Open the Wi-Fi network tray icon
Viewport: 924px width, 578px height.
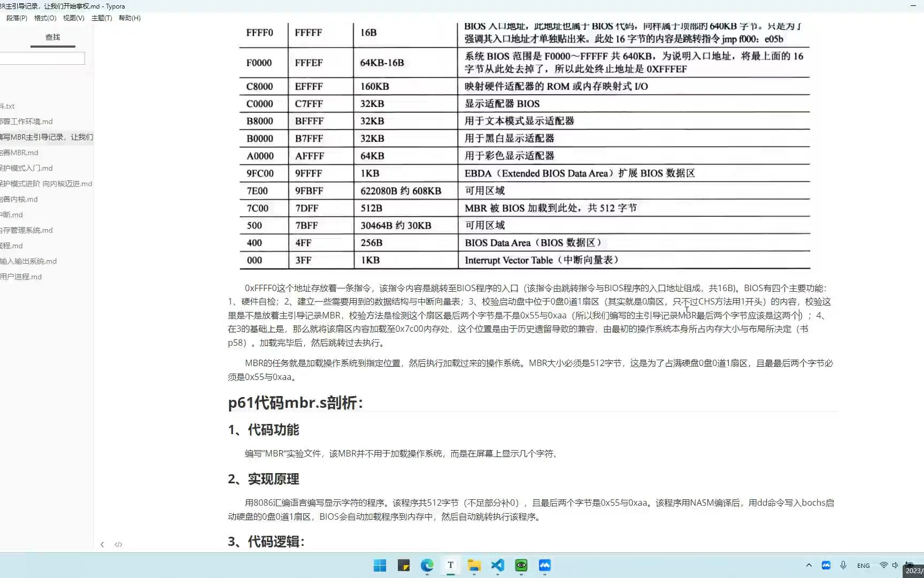[x=883, y=565]
